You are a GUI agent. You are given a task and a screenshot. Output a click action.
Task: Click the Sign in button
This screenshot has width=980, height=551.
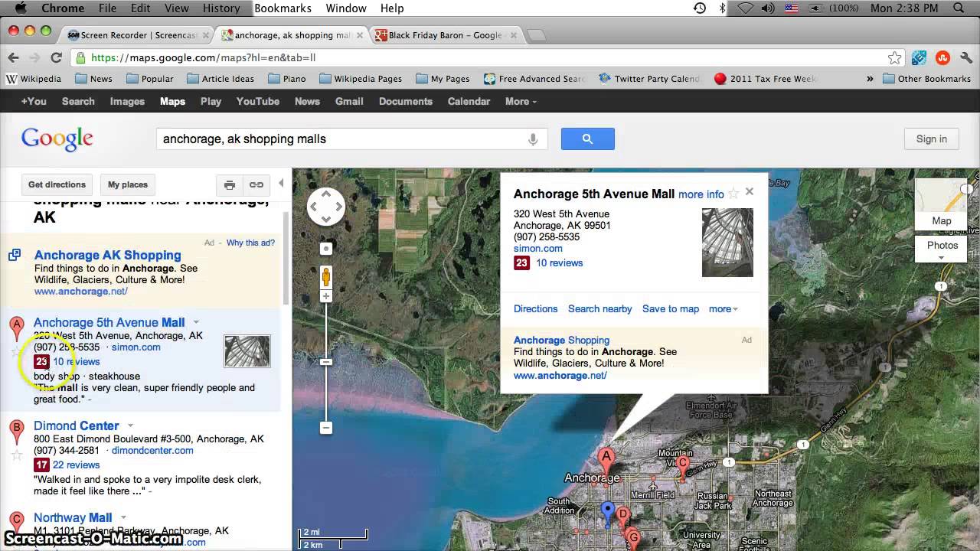(931, 139)
